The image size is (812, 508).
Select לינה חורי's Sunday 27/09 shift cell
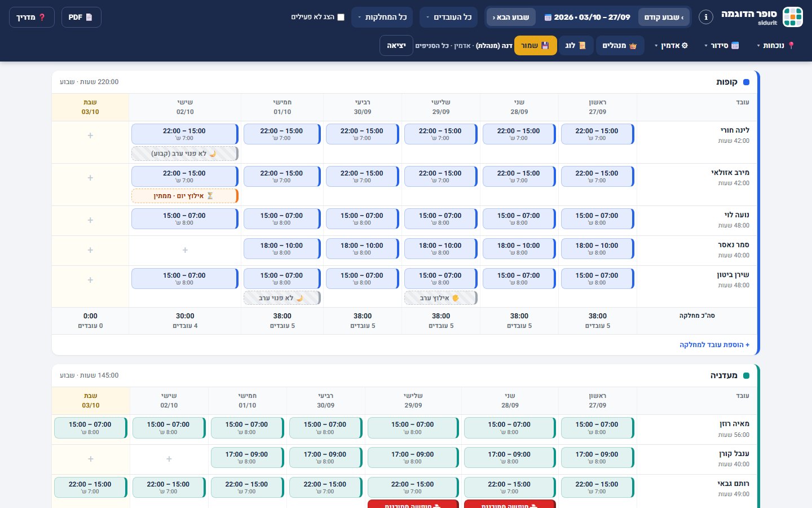click(x=598, y=134)
